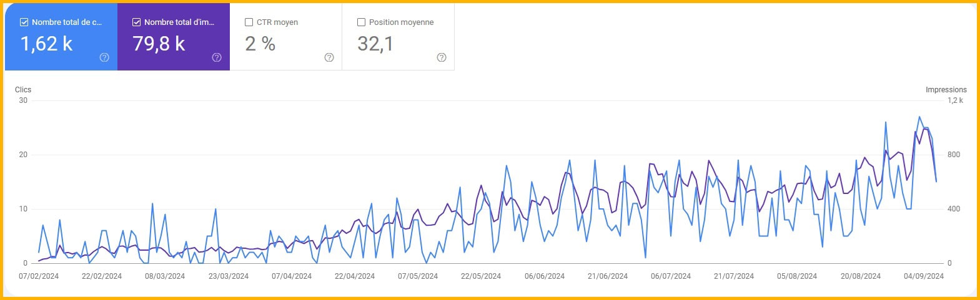Click the 20 clicks axis value

tap(23, 155)
